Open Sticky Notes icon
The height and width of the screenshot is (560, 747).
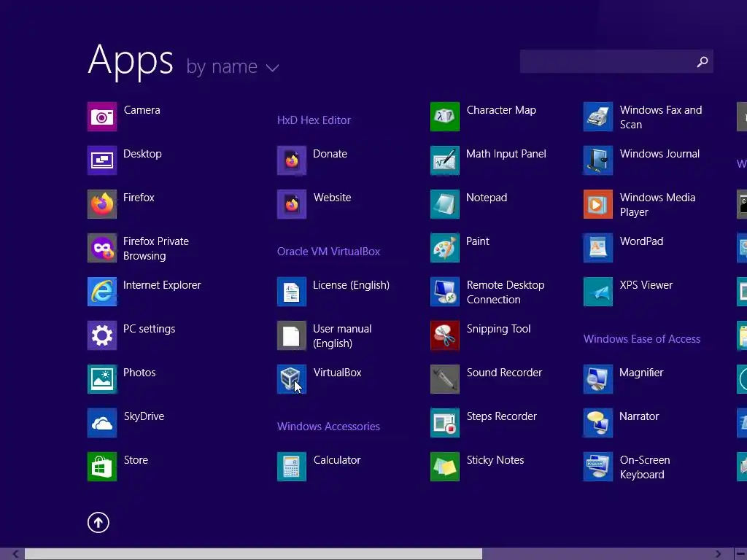445,467
